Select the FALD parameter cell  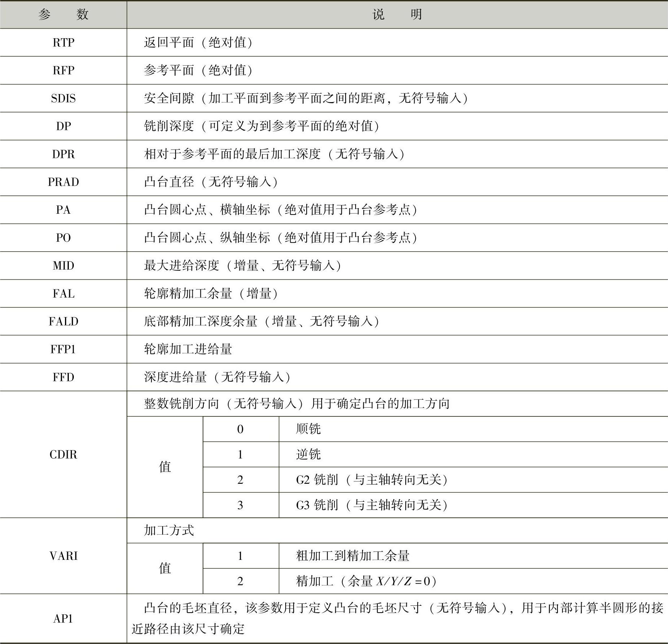click(63, 322)
